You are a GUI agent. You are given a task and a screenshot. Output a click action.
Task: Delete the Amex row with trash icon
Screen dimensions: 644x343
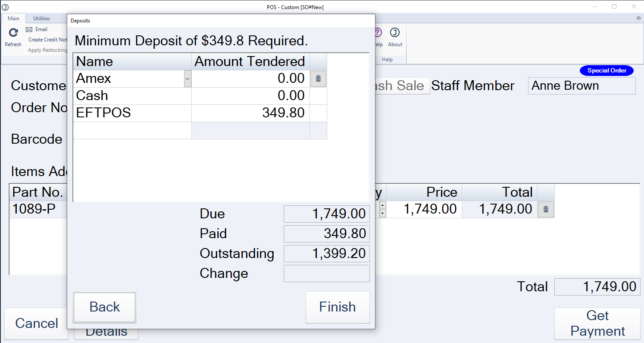click(318, 79)
